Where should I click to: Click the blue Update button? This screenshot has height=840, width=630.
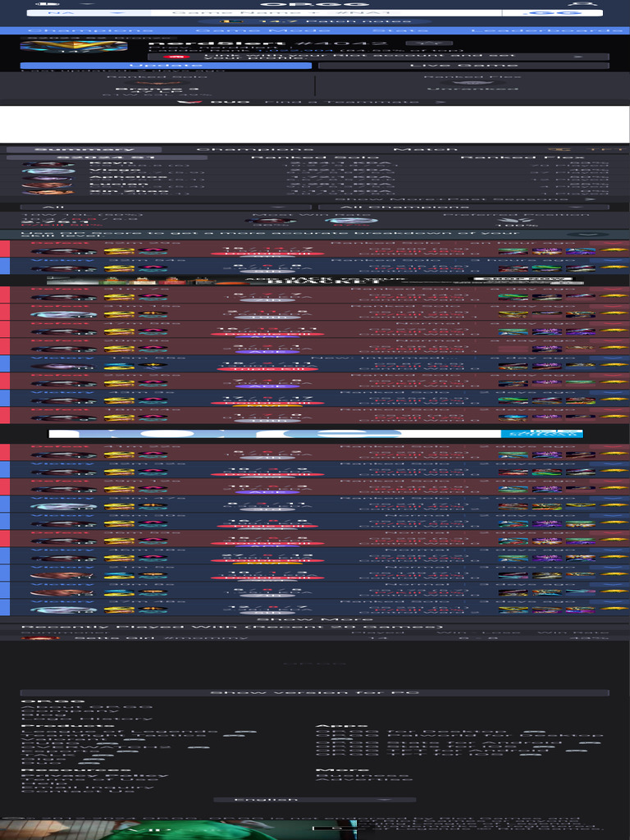(166, 66)
